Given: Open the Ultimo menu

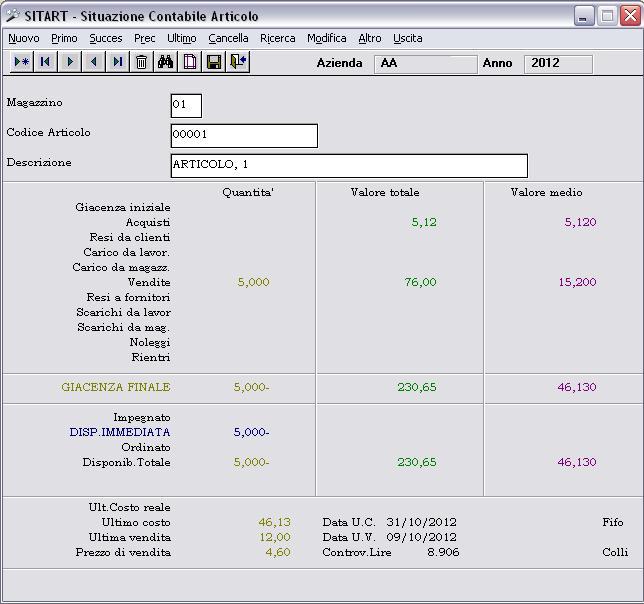Looking at the screenshot, I should point(182,38).
